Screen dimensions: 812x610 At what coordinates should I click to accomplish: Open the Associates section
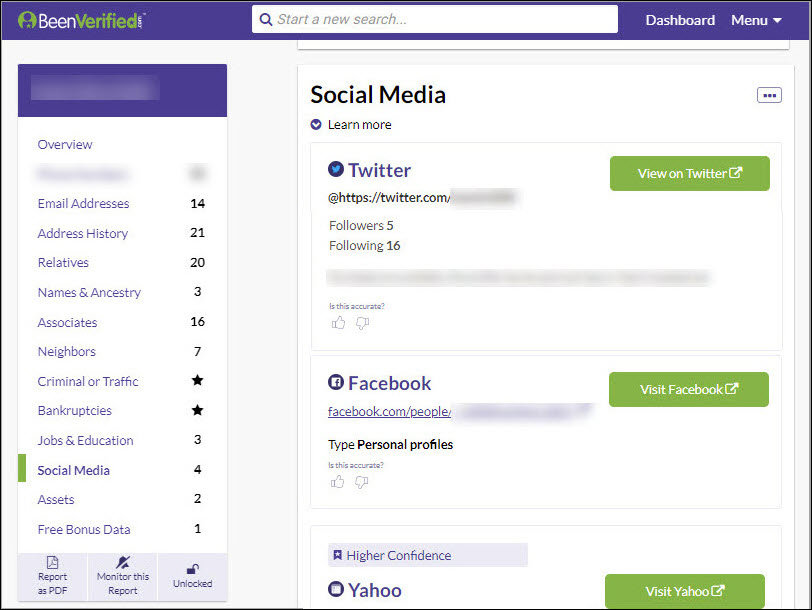pyautogui.click(x=67, y=323)
